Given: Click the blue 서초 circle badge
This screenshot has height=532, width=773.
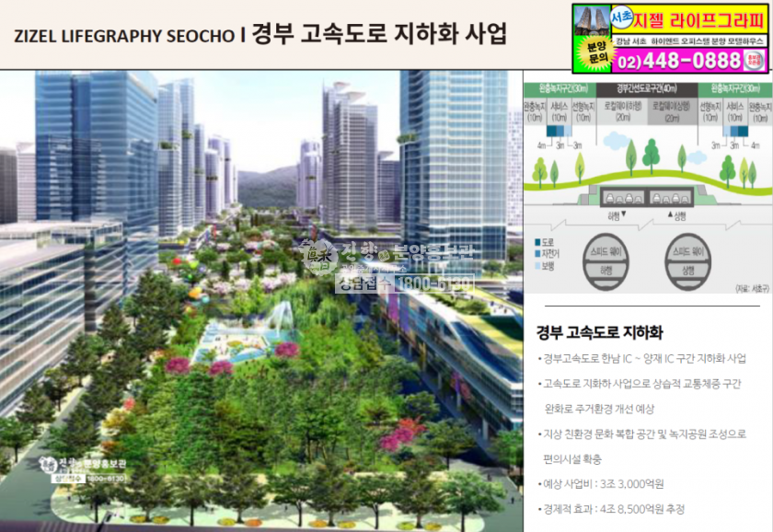Looking at the screenshot, I should (622, 17).
